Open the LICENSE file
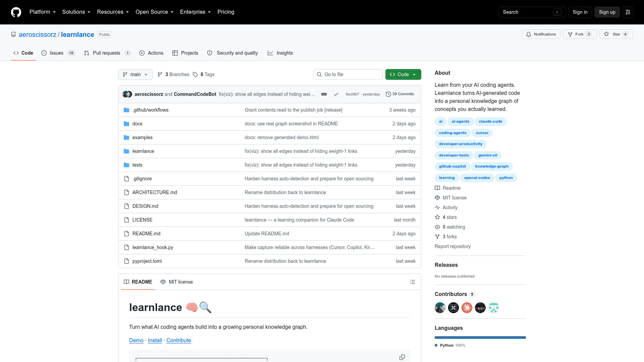 click(x=142, y=220)
